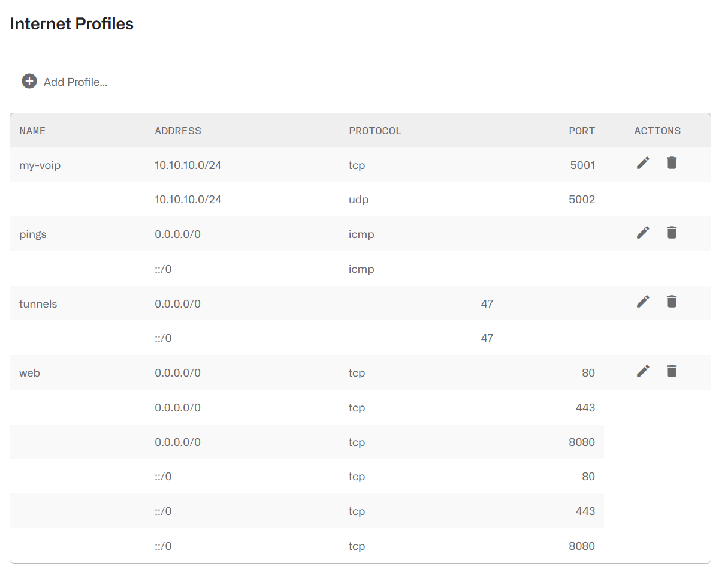Viewport: 728px width, 581px height.
Task: Click the pencil icon to edit the web profile
Action: (642, 371)
